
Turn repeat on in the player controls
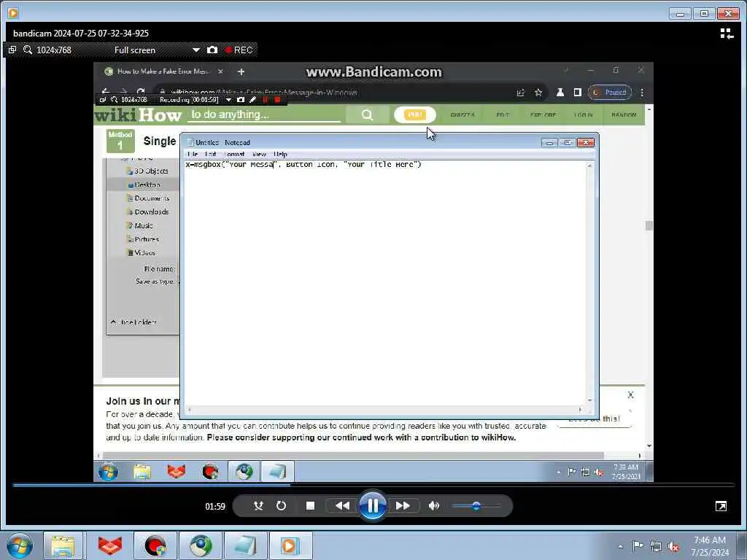pos(281,506)
